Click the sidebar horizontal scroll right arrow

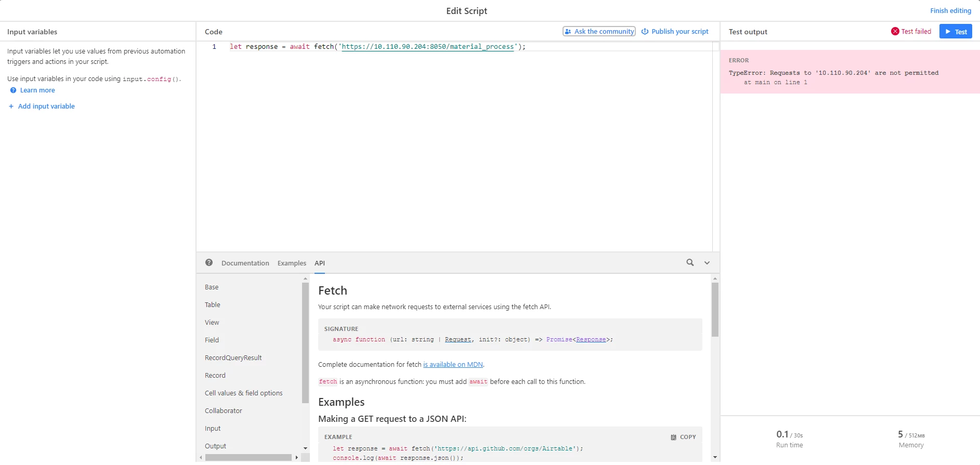click(296, 458)
